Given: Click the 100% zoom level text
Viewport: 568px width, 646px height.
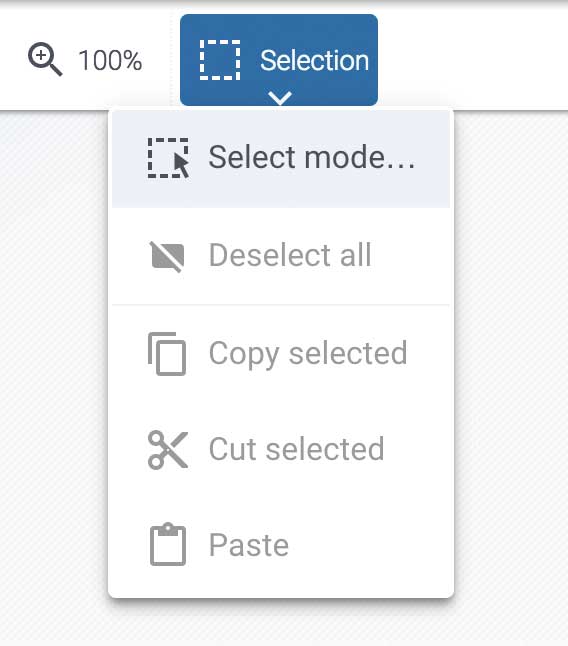Looking at the screenshot, I should [110, 61].
